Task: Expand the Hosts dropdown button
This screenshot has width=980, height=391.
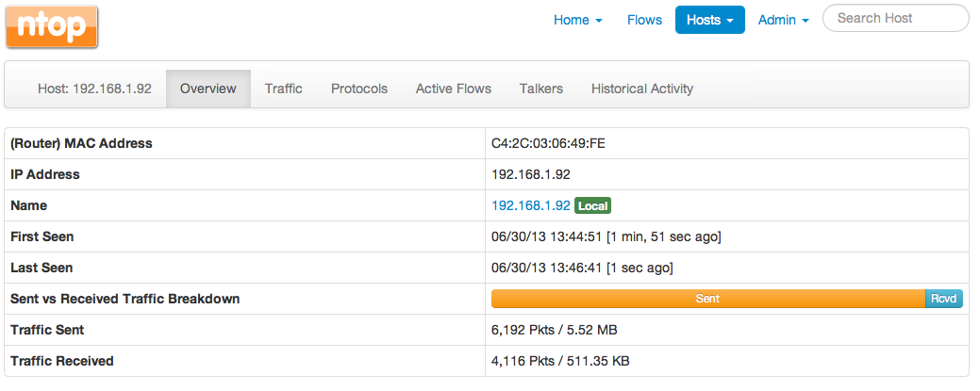Action: [x=710, y=20]
